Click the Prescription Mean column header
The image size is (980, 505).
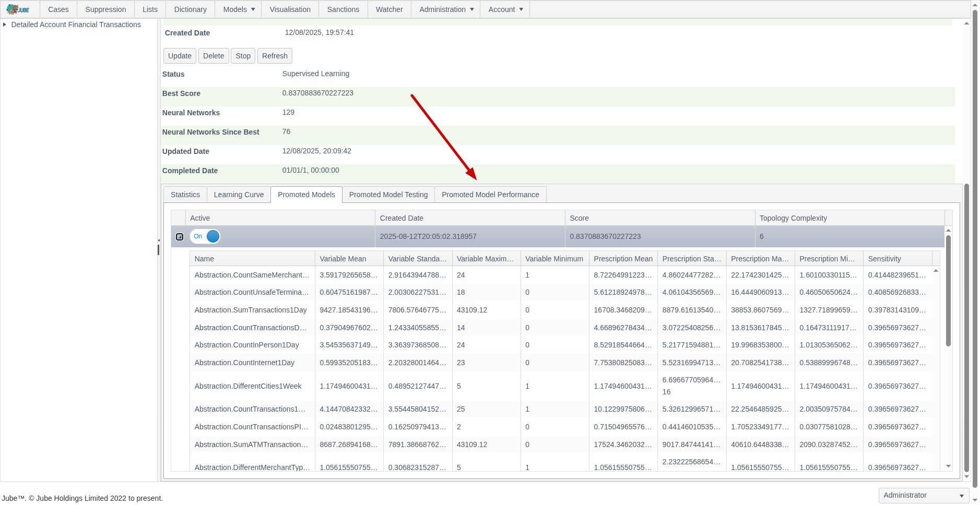623,259
